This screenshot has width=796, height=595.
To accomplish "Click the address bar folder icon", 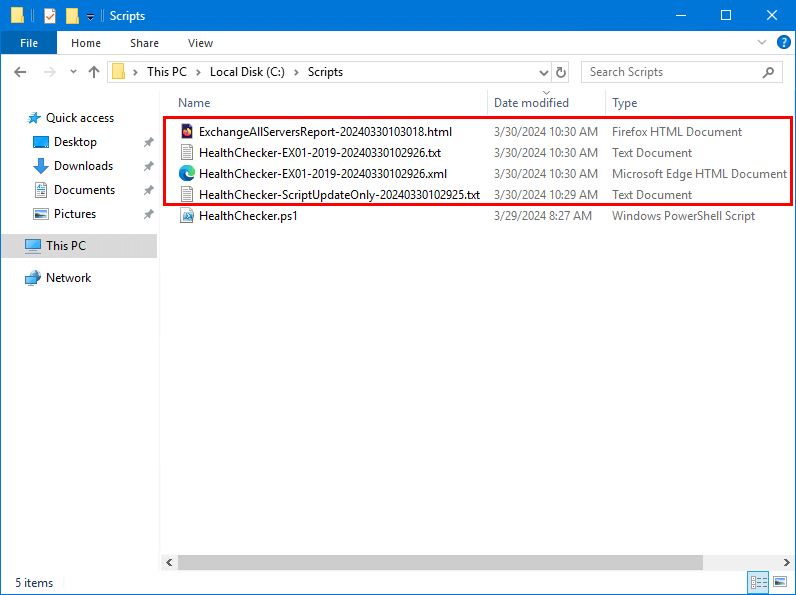I will [118, 72].
